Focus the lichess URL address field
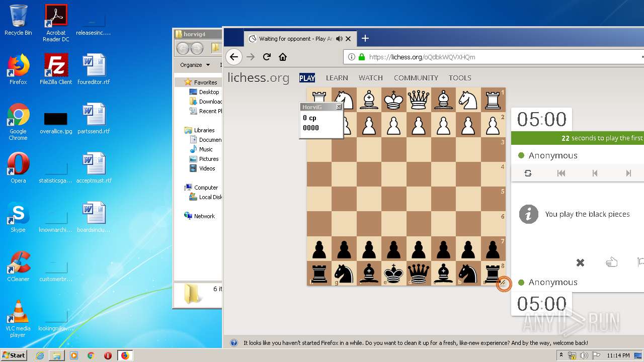 coord(494,57)
